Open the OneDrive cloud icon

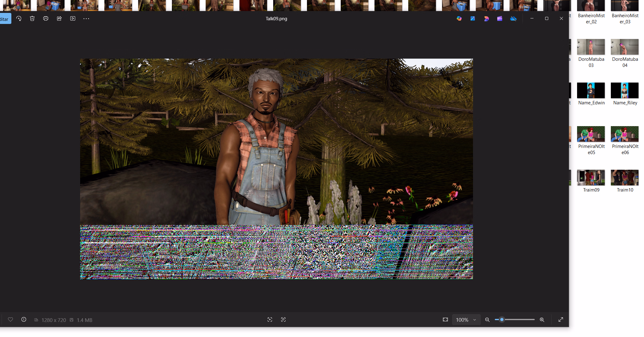click(513, 19)
